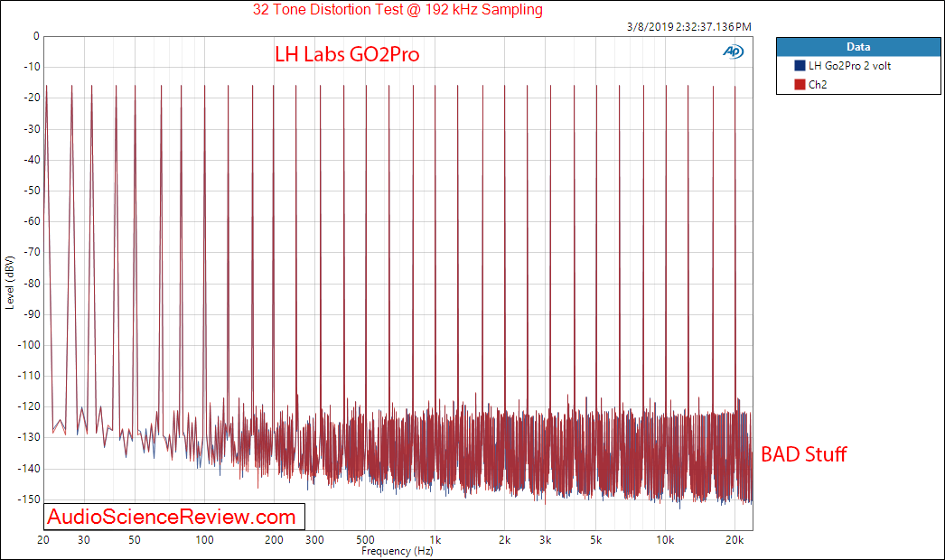
Task: Click the '-120' level axis tick label
Action: (30, 406)
